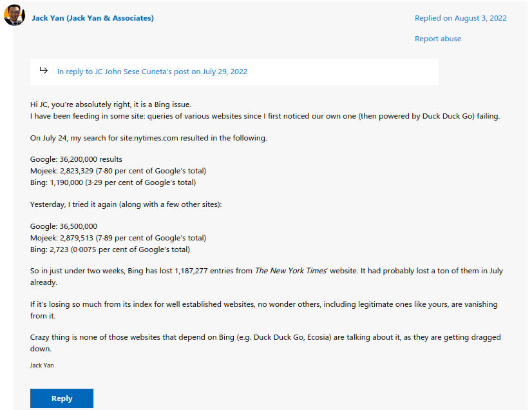This screenshot has width=532, height=410.
Task: Click the Yesterday, I tried it again line
Action: (126, 204)
